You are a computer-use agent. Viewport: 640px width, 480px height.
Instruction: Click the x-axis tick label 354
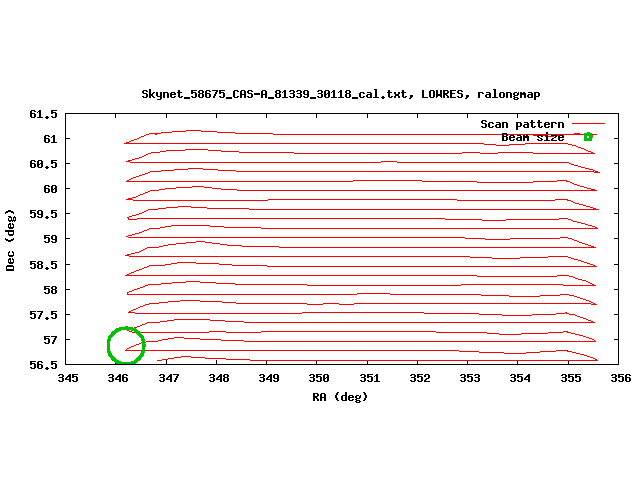[x=520, y=378]
